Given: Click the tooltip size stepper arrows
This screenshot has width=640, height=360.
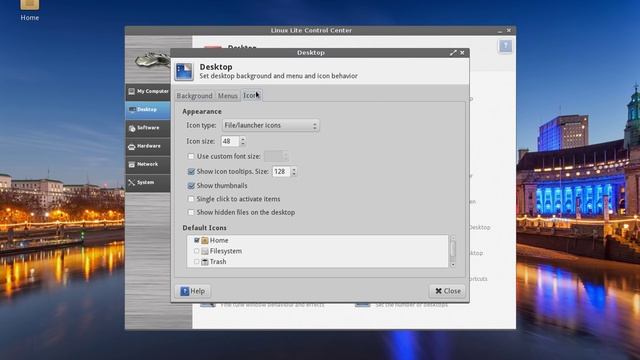Looking at the screenshot, I should 294,171.
